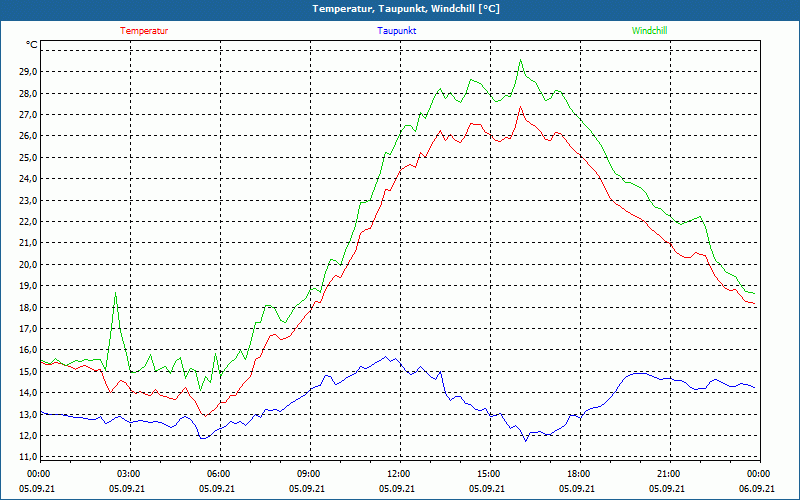This screenshot has width=800, height=500.
Task: Click the '°C' unit label on y-axis
Action: click(32, 45)
